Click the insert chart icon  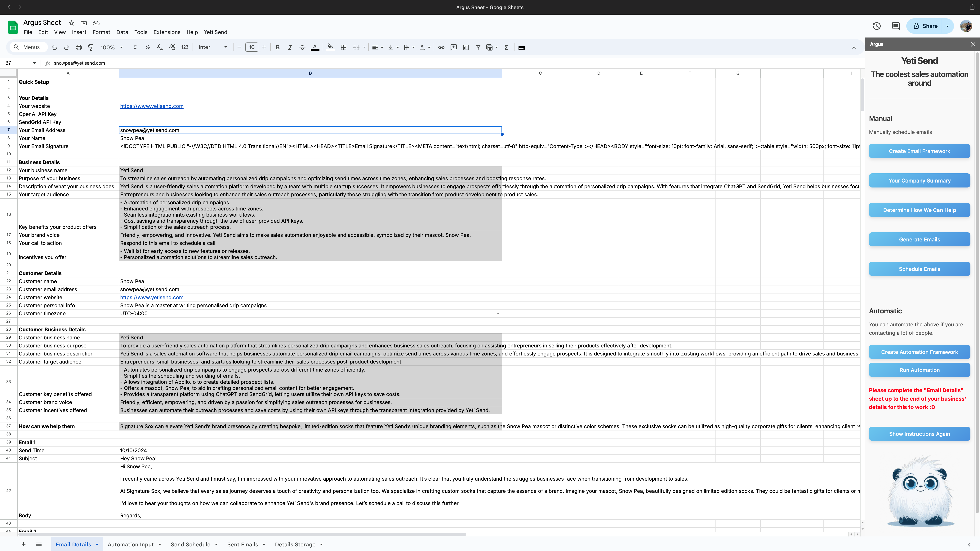[466, 47]
